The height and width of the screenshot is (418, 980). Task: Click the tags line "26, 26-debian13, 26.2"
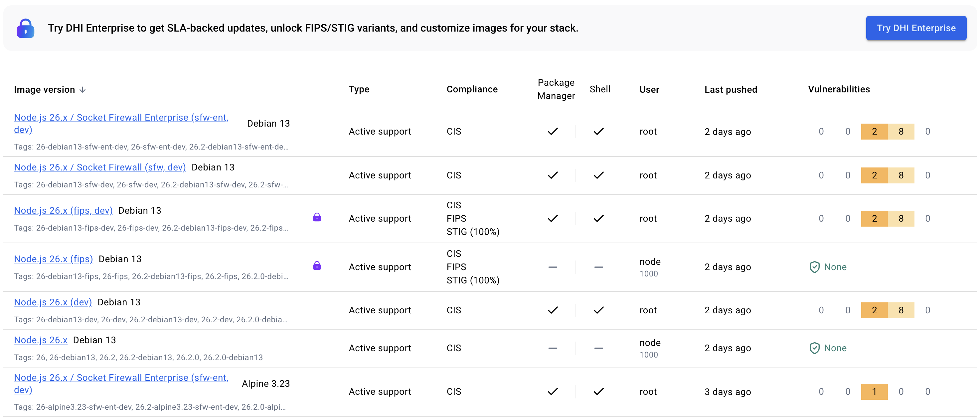(138, 358)
